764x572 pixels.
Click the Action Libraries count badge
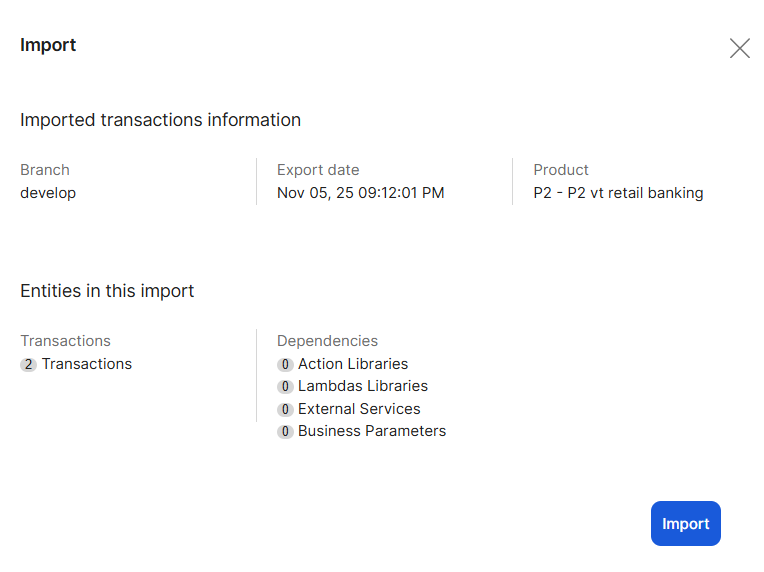coord(285,365)
